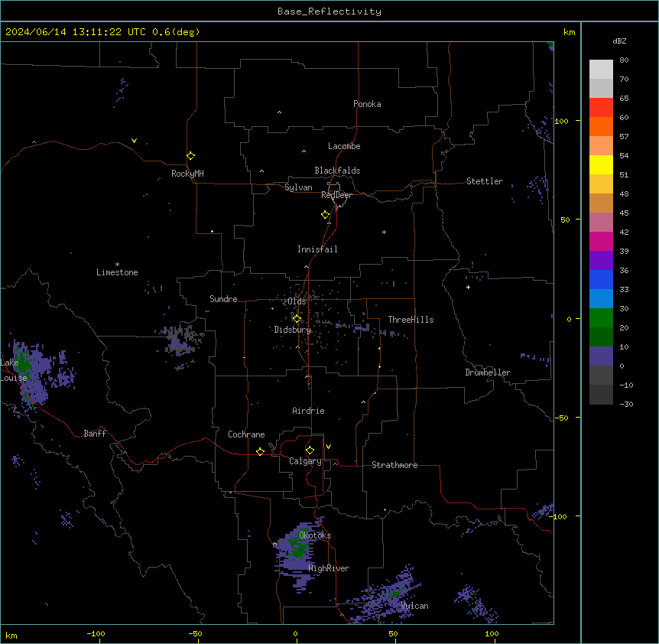Click the km unit label at top right
Image resolution: width=659 pixels, height=644 pixels.
(x=569, y=32)
